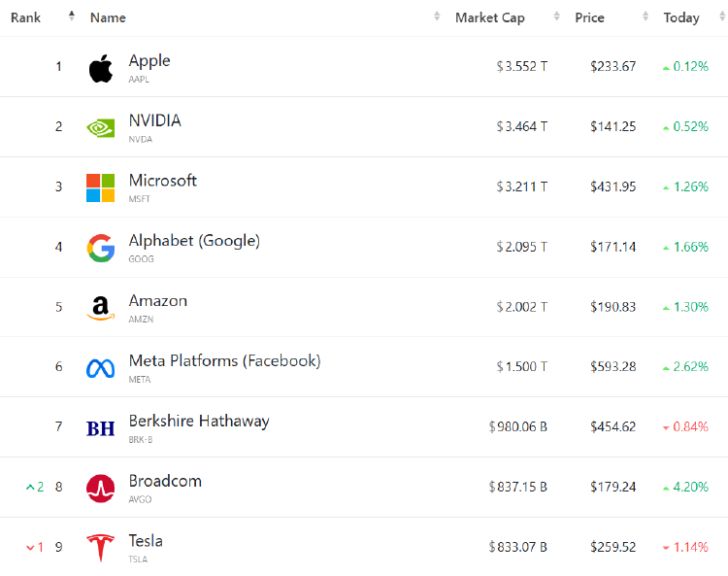Click the Today column header

click(681, 17)
